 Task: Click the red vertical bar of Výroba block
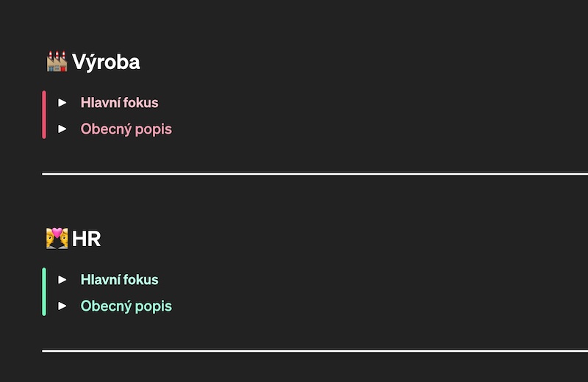(44, 115)
